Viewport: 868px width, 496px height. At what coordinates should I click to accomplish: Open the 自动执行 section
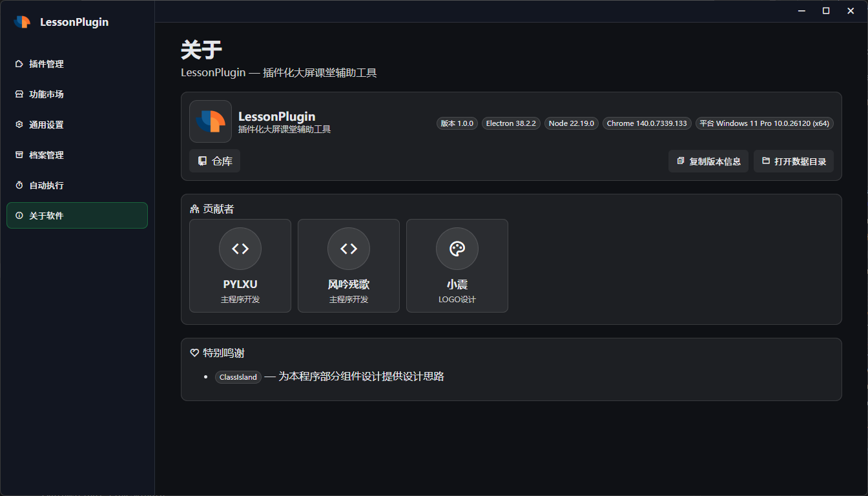[46, 185]
